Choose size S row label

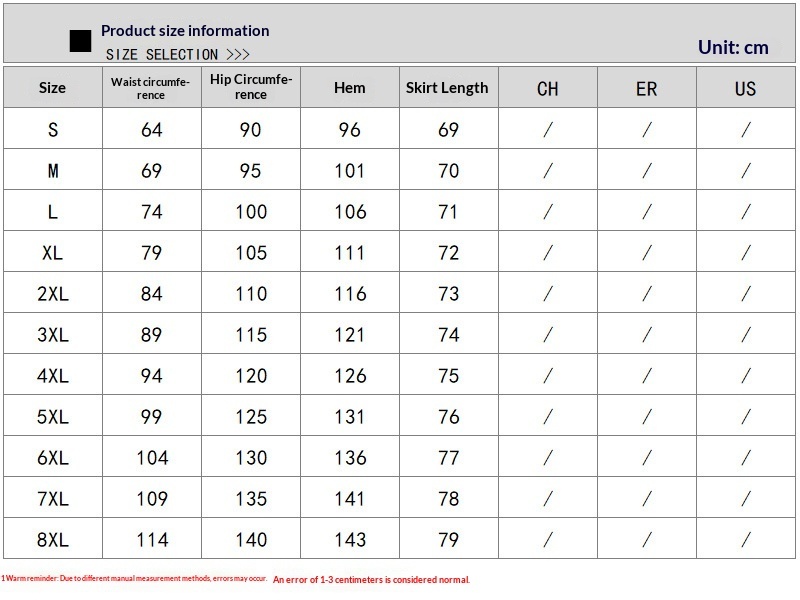point(53,130)
